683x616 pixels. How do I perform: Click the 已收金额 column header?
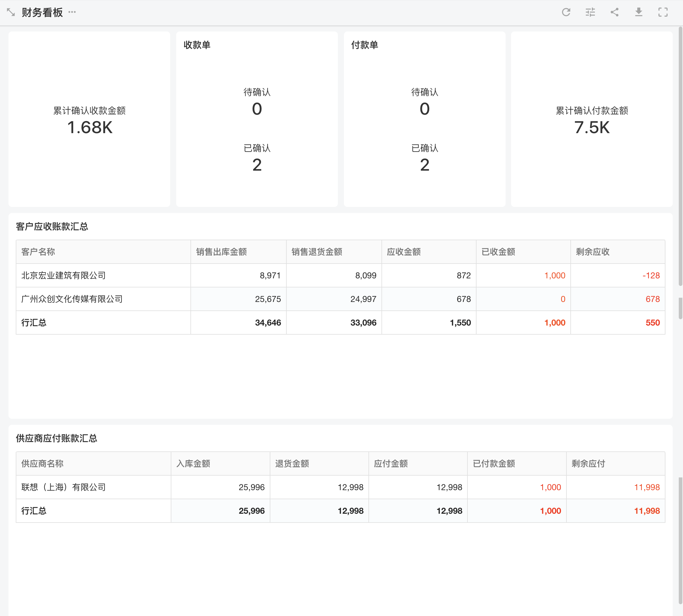(x=523, y=252)
